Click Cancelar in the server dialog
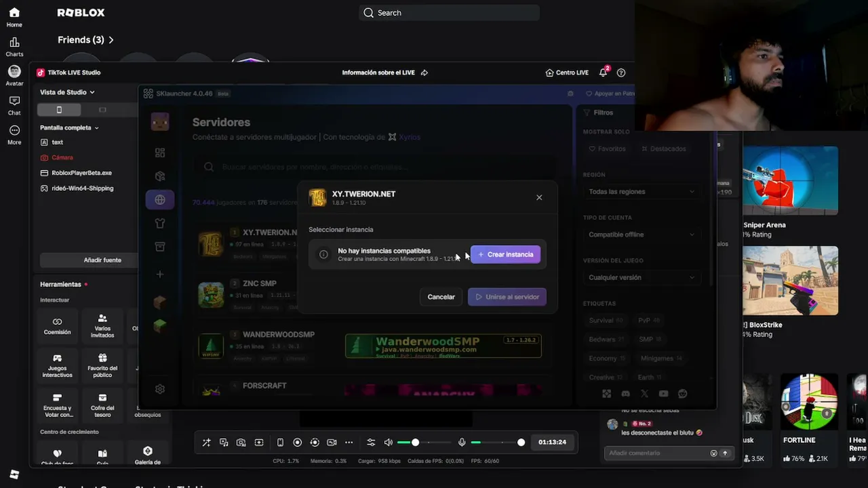Viewport: 868px width, 488px height. click(441, 297)
